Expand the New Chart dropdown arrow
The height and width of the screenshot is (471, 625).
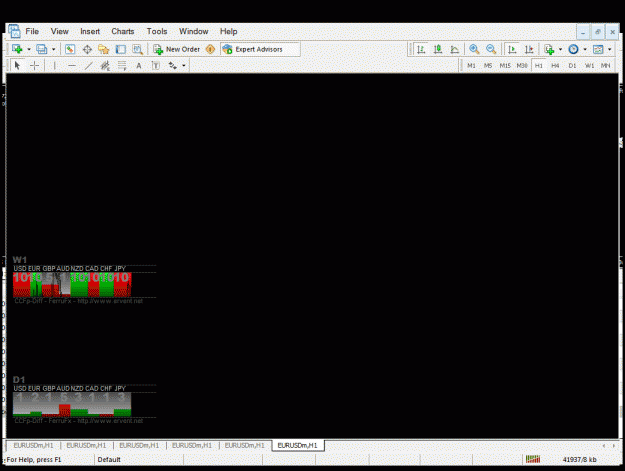coord(29,49)
